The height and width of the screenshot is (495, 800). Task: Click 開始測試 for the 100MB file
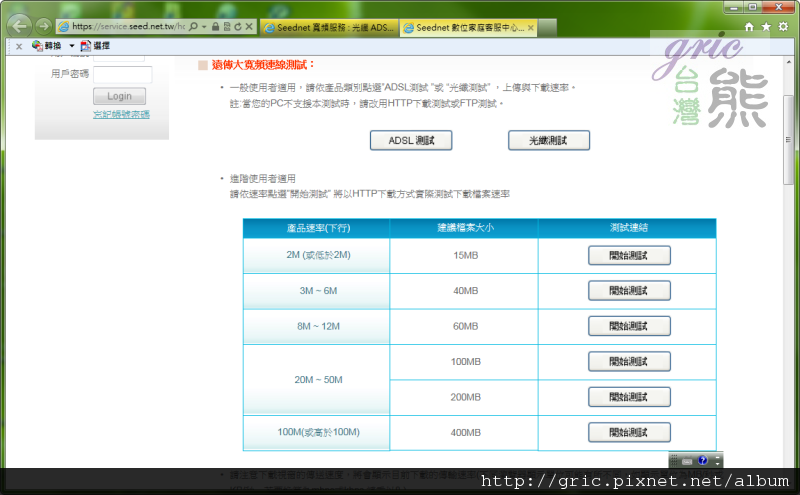tap(629, 362)
